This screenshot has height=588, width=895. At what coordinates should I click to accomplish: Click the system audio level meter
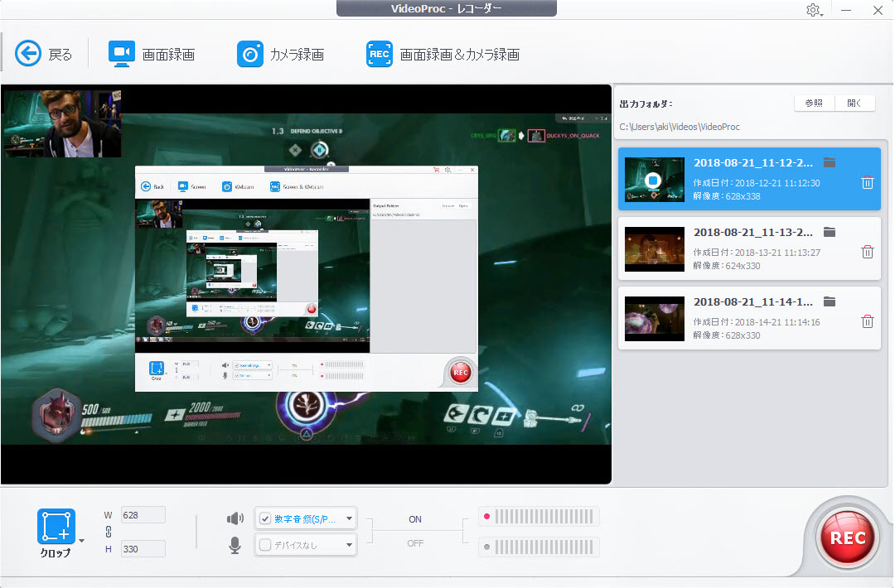[x=539, y=516]
